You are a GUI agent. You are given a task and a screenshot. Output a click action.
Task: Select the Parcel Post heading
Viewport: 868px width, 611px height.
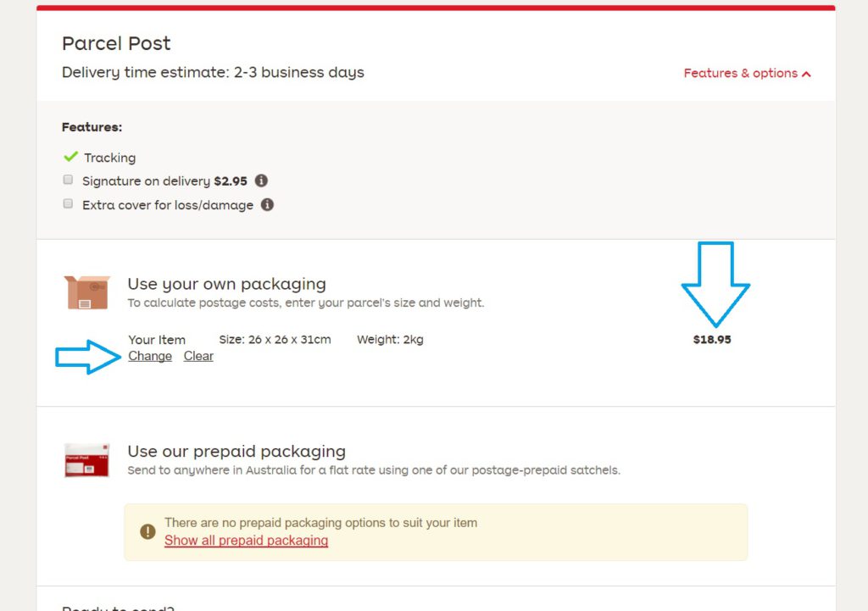click(116, 43)
